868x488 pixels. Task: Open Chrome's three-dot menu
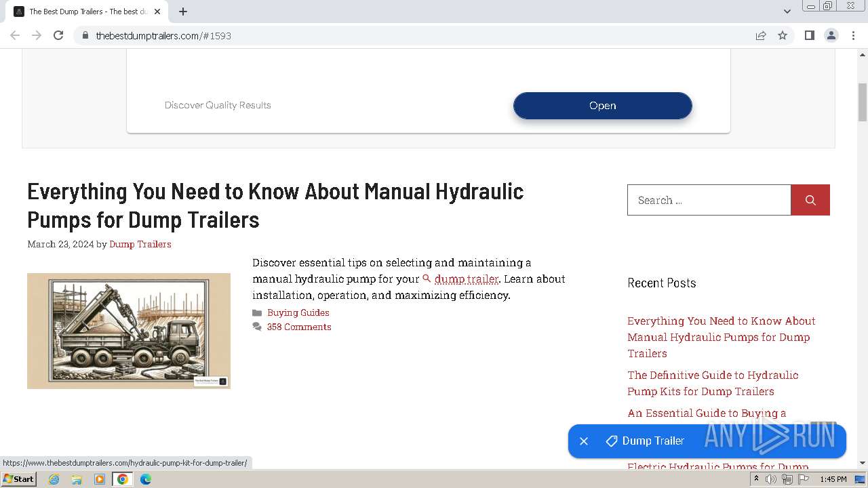pyautogui.click(x=853, y=35)
